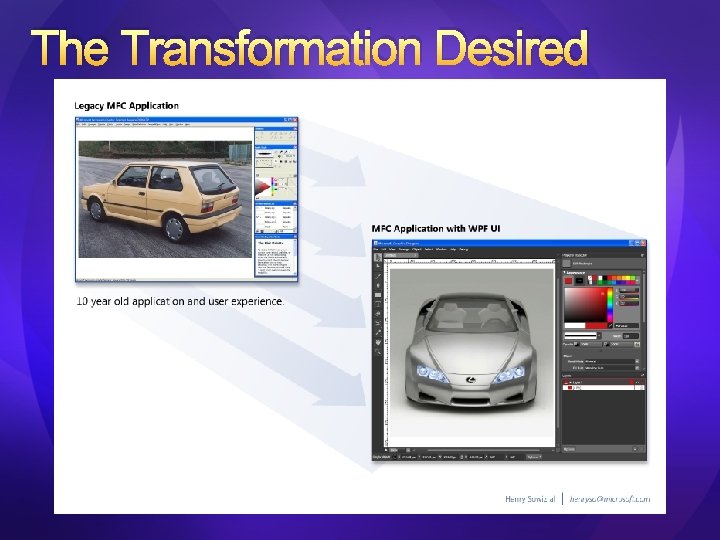
Task: Select the Text tool in dark toolbar
Action: [378, 304]
